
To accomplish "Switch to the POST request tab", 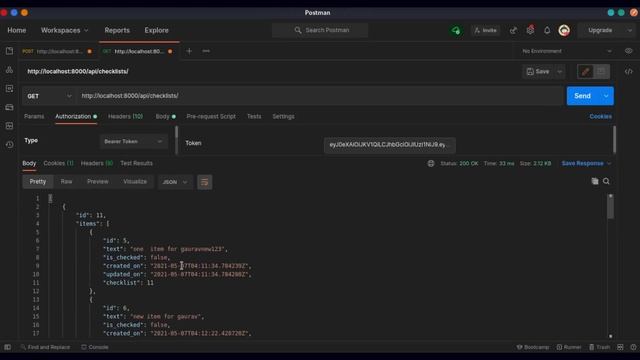I will pyautogui.click(x=57, y=51).
